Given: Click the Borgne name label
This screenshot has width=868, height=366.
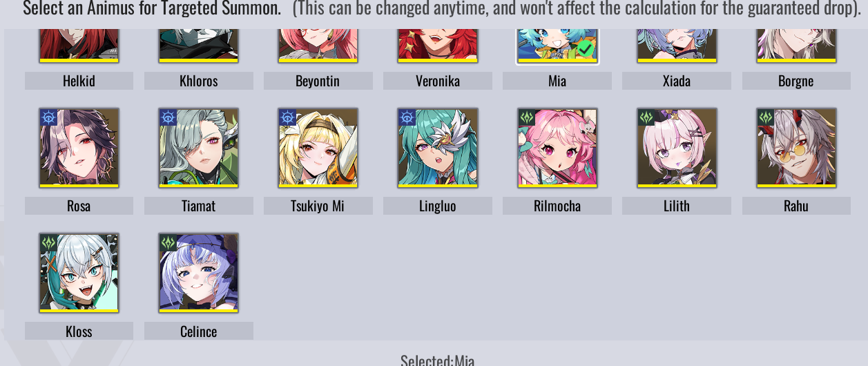Looking at the screenshot, I should point(796,81).
